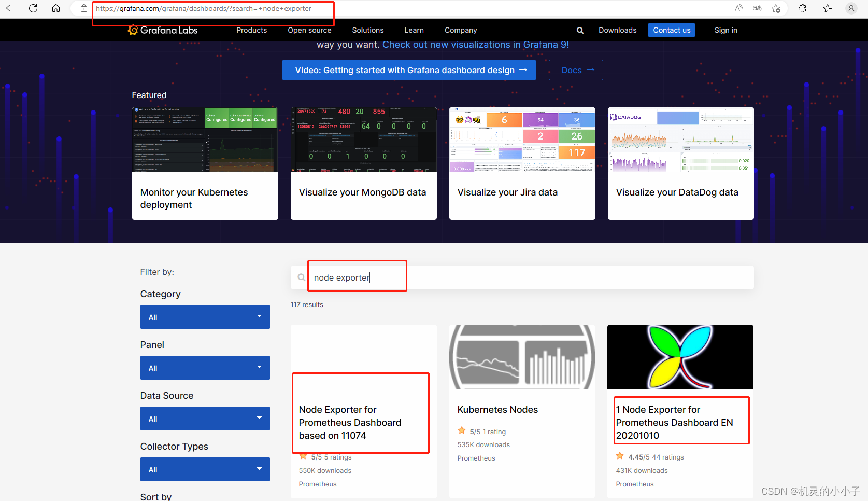Select Visualize your MongoDB data title
Screen dimensions: 868x501
pos(362,192)
